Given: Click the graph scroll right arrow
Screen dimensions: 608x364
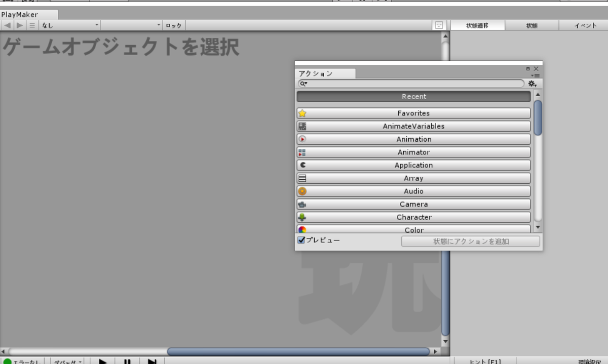Looking at the screenshot, I should click(x=436, y=351).
